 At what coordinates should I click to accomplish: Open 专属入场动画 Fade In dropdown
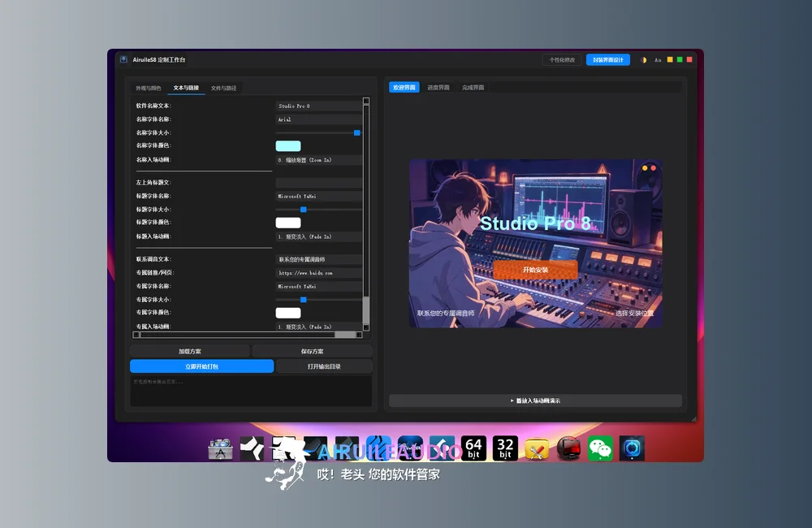pos(318,327)
